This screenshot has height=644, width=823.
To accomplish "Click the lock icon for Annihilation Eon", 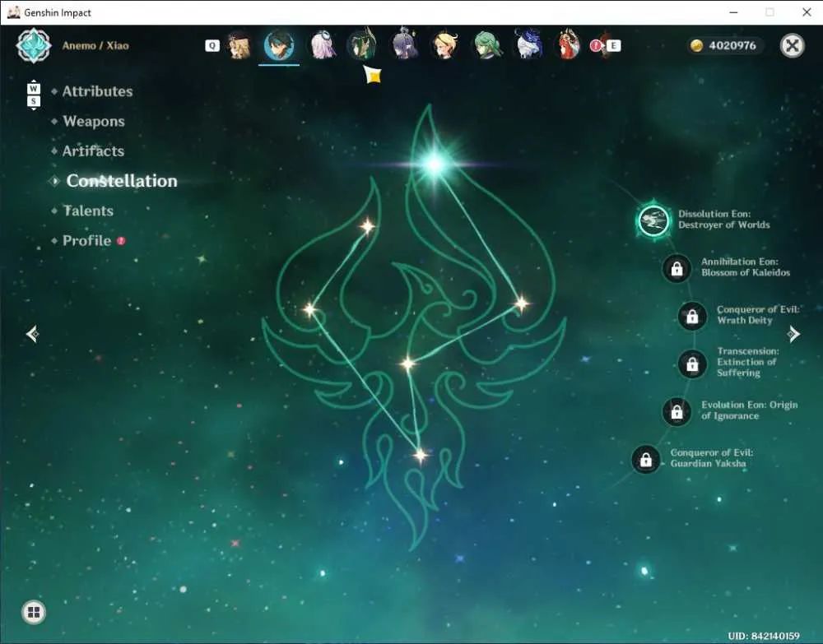I will tap(677, 268).
